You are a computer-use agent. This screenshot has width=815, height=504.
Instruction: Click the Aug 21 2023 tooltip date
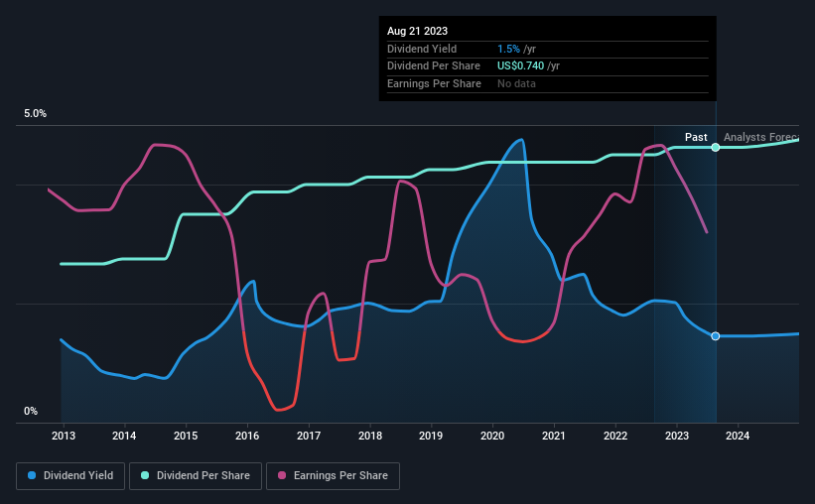(417, 31)
